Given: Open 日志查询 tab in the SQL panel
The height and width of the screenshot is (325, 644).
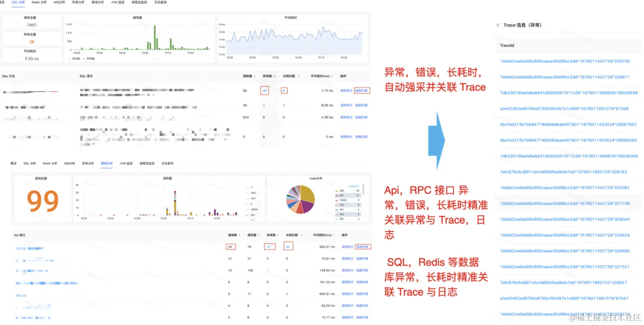Looking at the screenshot, I should click(x=160, y=2).
